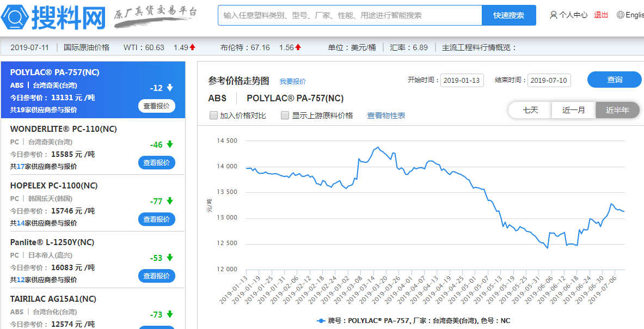Click the 布伦特 red up arrow

(x=298, y=47)
